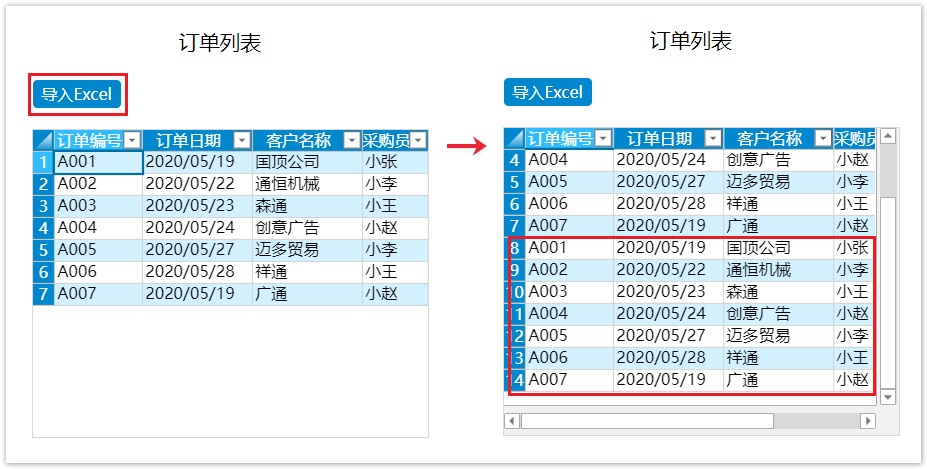Click the select-all corner triangle in left table
This screenshot has width=927, height=469.
43,140
